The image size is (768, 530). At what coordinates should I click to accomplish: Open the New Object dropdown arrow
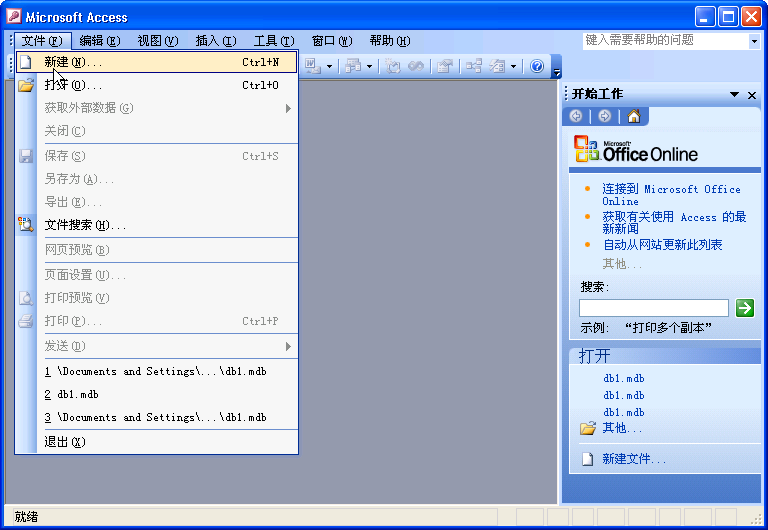coord(513,66)
